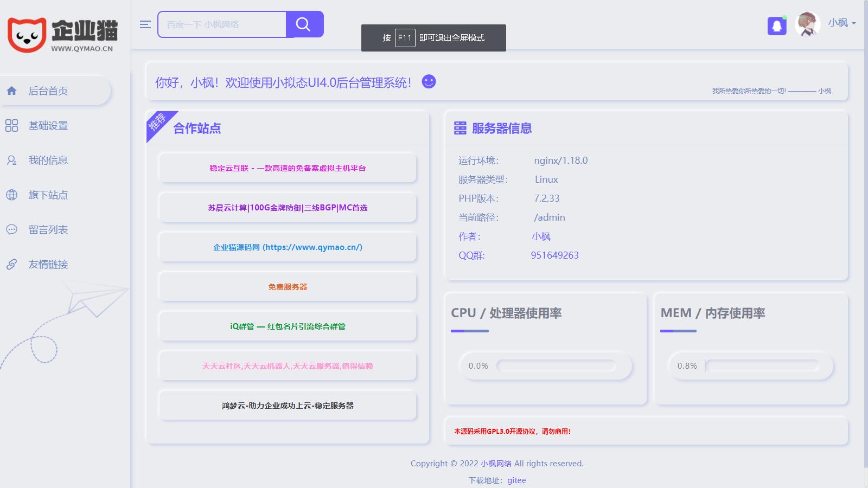Click the server info icon
The image size is (868, 488).
click(x=460, y=128)
